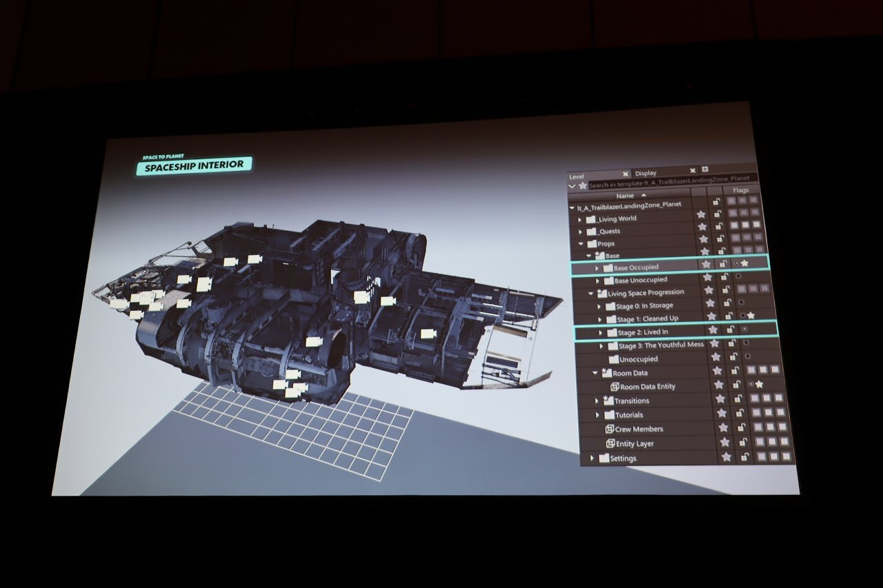Expand the Stage 1: Cleaned Up folder
883x588 pixels.
(599, 319)
